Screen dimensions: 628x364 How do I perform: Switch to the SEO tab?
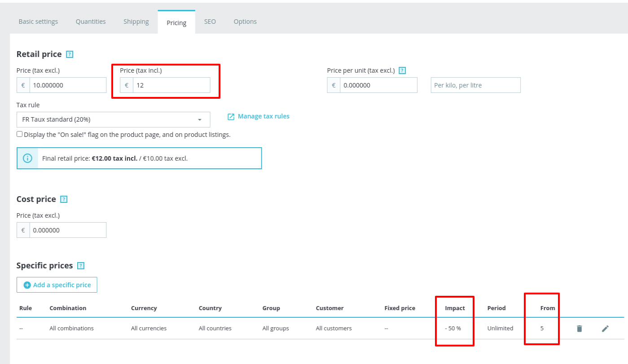[x=210, y=21]
